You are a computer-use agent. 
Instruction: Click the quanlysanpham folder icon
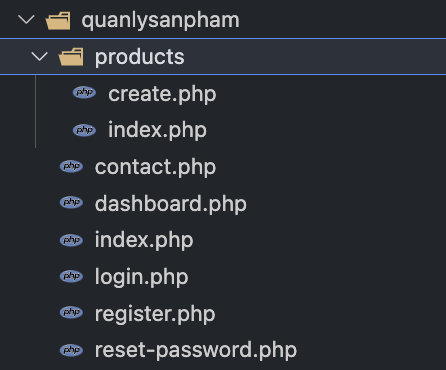(58, 20)
